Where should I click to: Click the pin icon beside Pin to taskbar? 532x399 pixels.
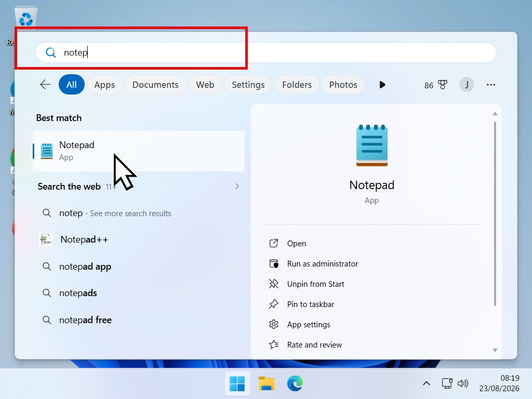click(x=273, y=304)
